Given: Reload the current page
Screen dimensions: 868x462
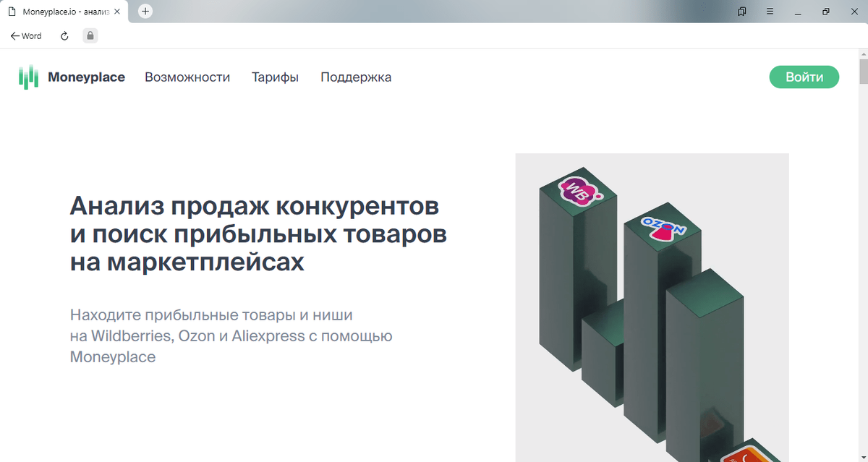Looking at the screenshot, I should pos(64,35).
